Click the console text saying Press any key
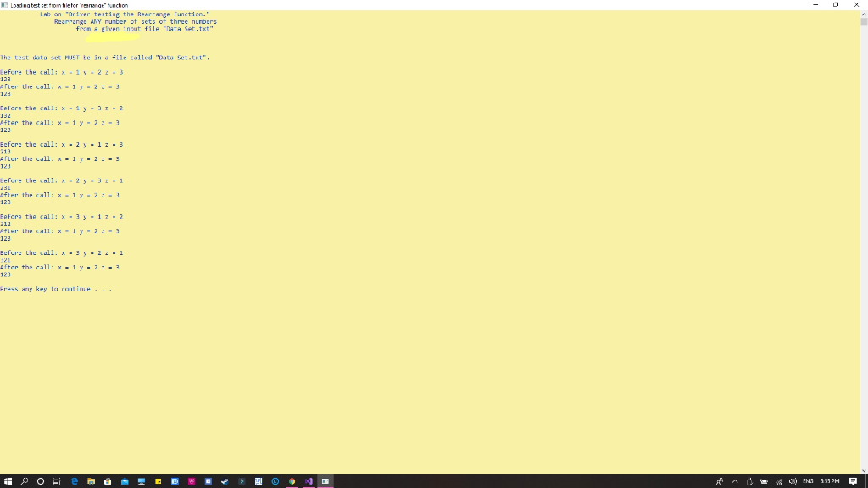Viewport: 868px width, 488px height. [57, 289]
